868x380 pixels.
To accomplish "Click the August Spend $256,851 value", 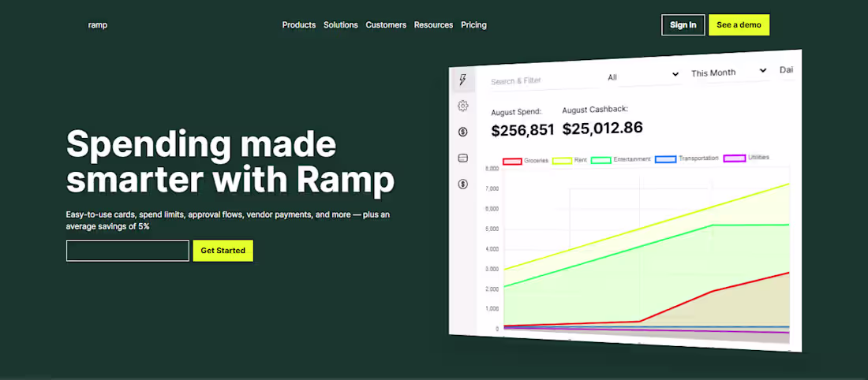I will (x=522, y=131).
